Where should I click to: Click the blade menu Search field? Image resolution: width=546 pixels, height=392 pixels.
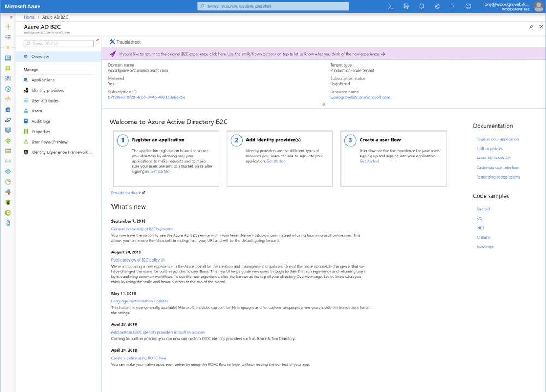click(58, 44)
